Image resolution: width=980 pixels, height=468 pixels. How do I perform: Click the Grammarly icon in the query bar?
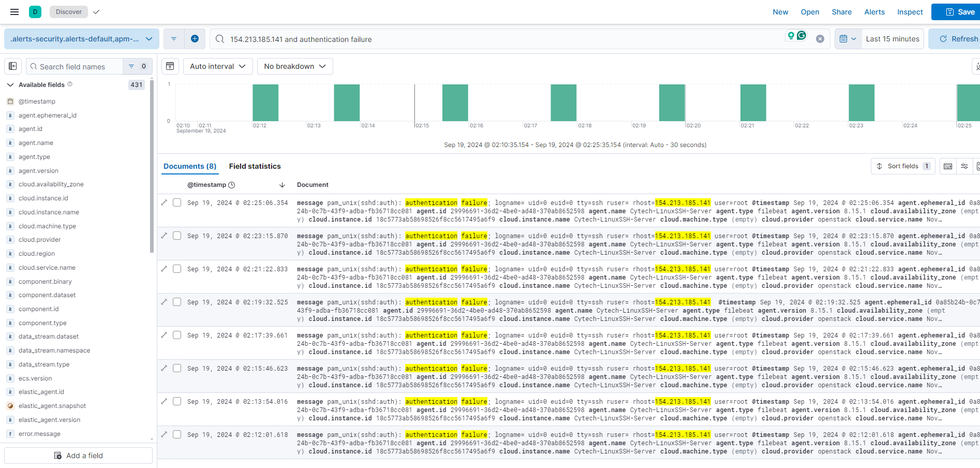click(801, 35)
